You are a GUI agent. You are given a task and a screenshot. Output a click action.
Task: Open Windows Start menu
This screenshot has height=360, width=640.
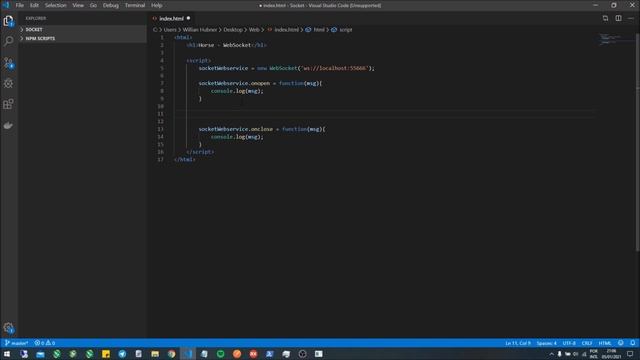[7, 354]
